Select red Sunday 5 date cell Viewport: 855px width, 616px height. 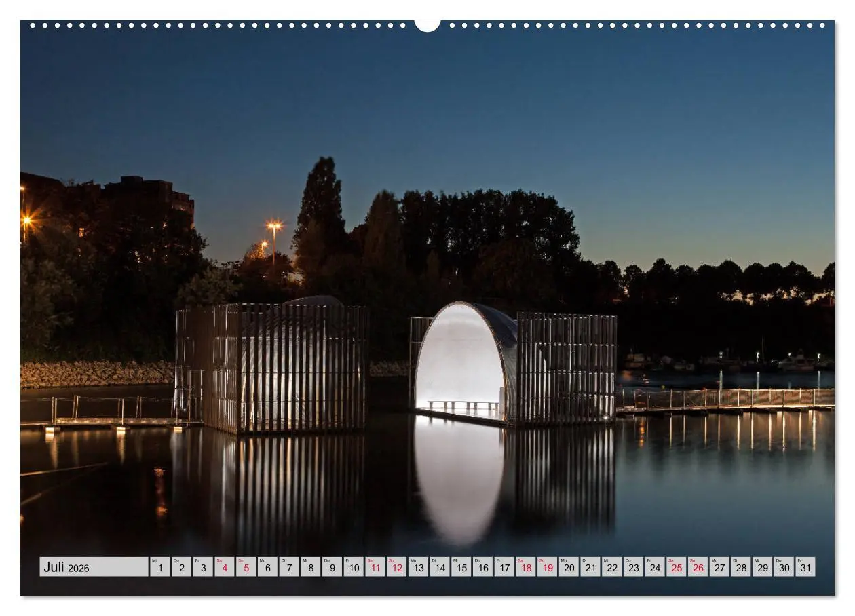point(246,567)
